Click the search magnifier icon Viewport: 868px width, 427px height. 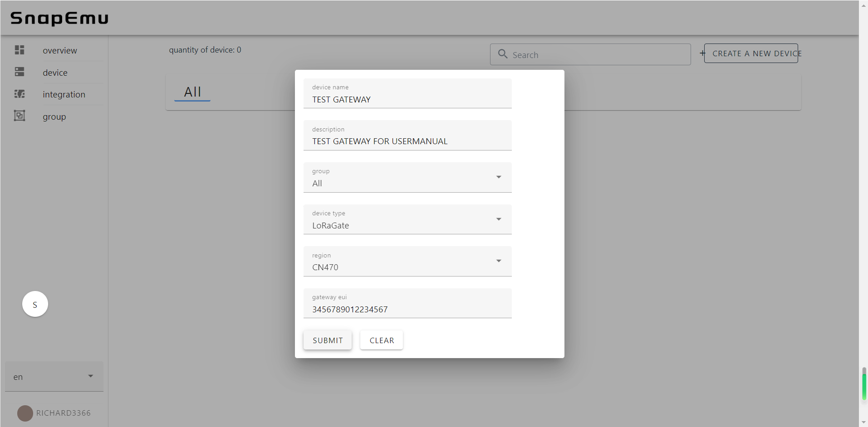[x=503, y=54]
